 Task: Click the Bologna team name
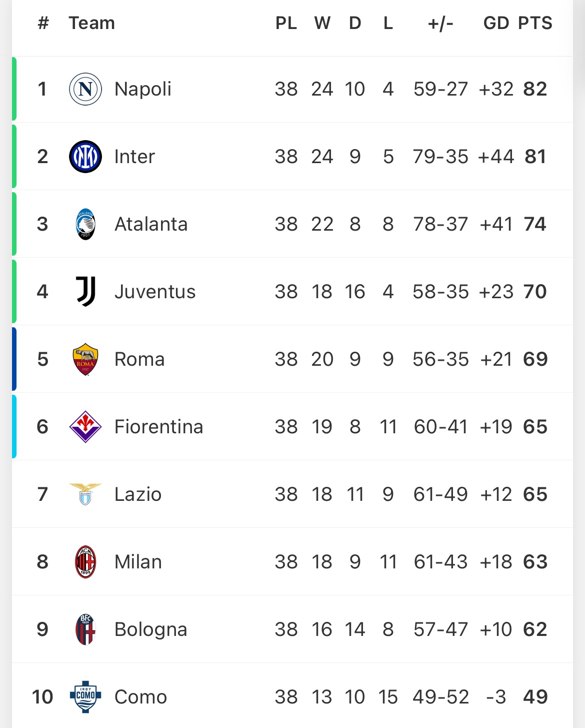[x=151, y=629]
